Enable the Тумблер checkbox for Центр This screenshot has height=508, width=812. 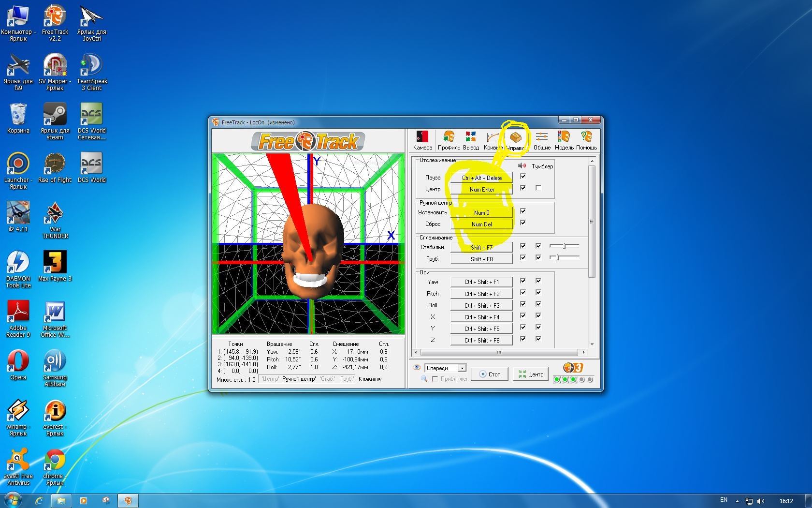coord(538,188)
